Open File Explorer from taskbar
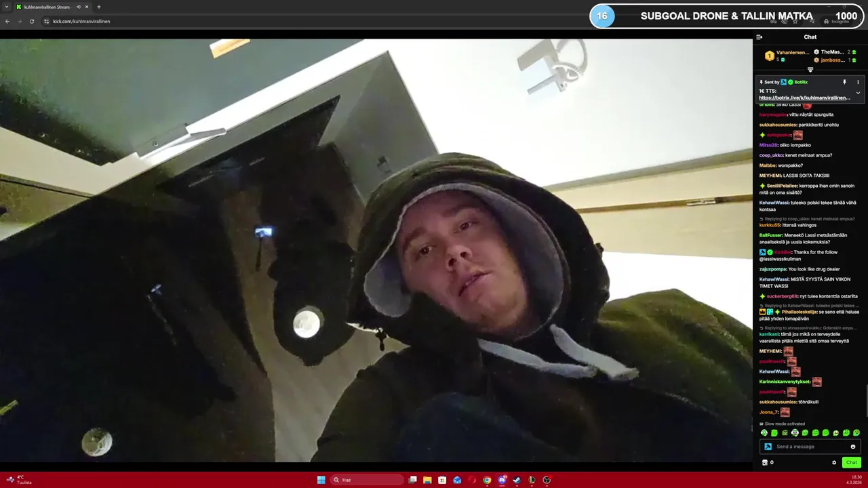Viewport: 868px width, 488px height. [427, 480]
